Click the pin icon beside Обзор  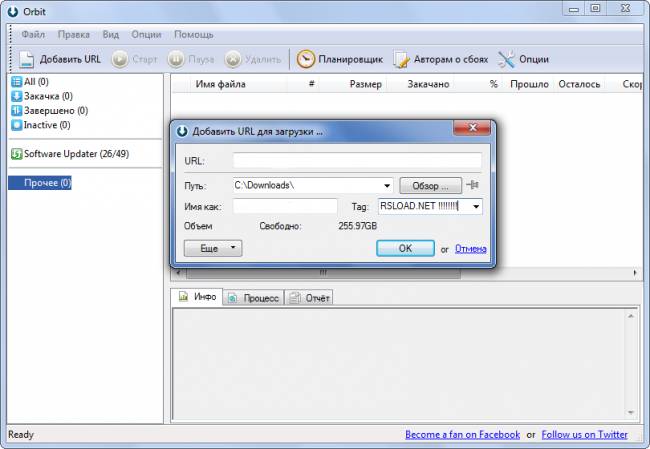click(x=473, y=185)
